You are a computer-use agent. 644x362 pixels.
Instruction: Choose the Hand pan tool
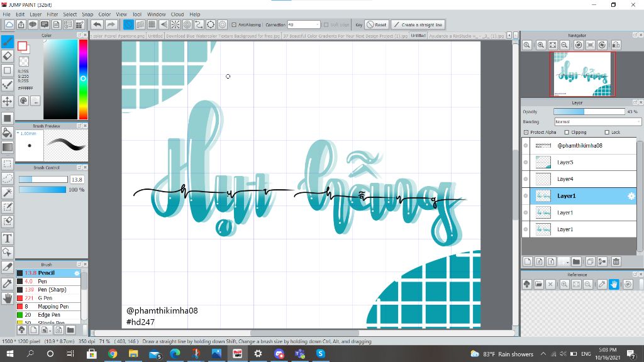[x=8, y=299]
